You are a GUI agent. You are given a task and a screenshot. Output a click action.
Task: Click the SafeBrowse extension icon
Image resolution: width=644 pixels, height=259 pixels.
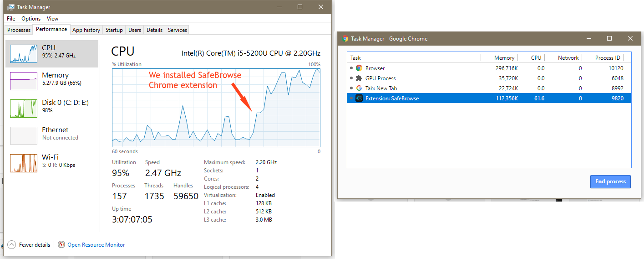359,98
